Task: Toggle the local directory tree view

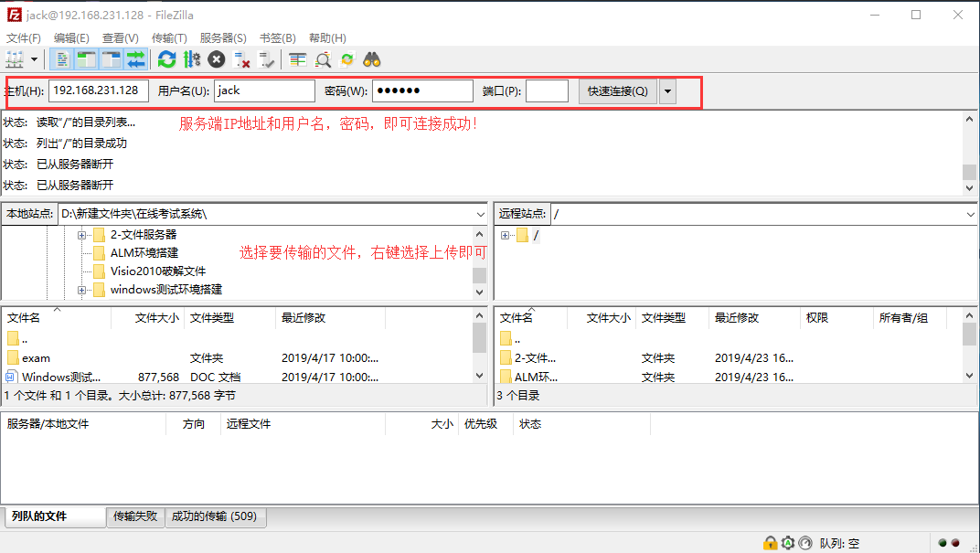Action: coord(85,58)
